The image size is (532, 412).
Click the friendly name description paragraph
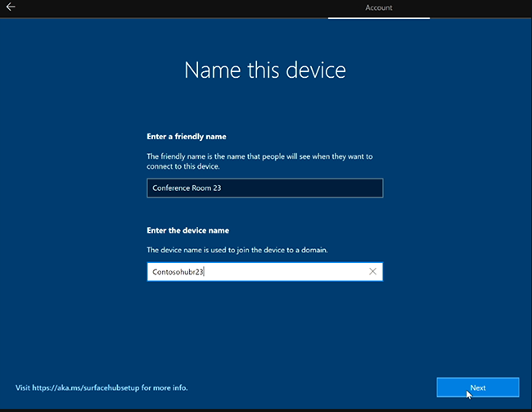(x=259, y=161)
